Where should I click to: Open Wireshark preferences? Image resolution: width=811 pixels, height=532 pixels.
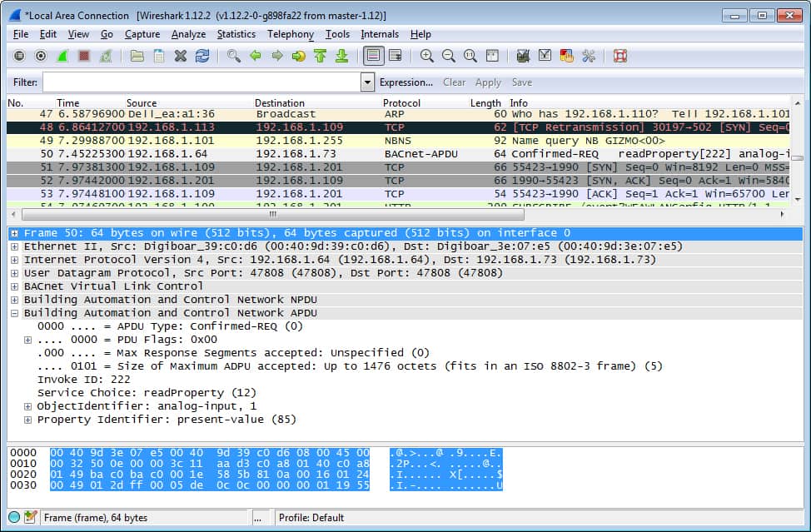pyautogui.click(x=588, y=56)
